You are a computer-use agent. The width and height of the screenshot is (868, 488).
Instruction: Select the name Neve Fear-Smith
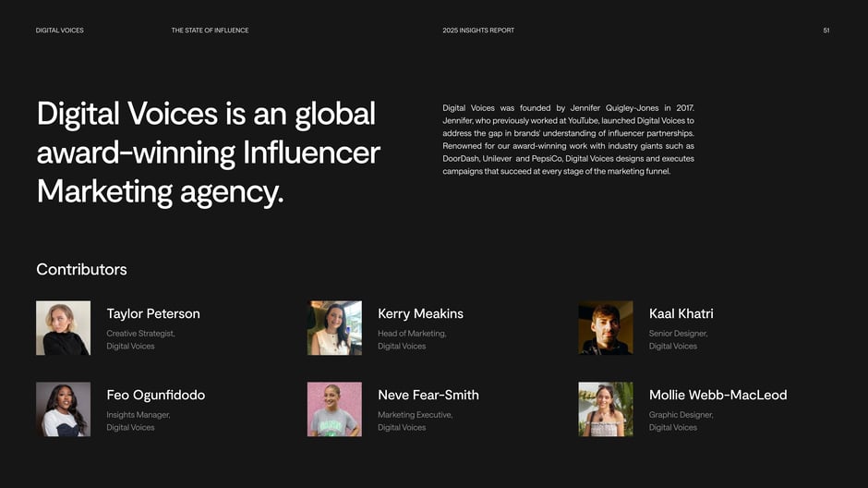pos(428,395)
